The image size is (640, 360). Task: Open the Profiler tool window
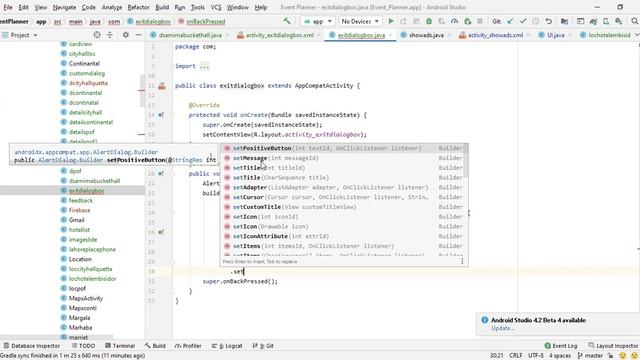click(x=188, y=346)
